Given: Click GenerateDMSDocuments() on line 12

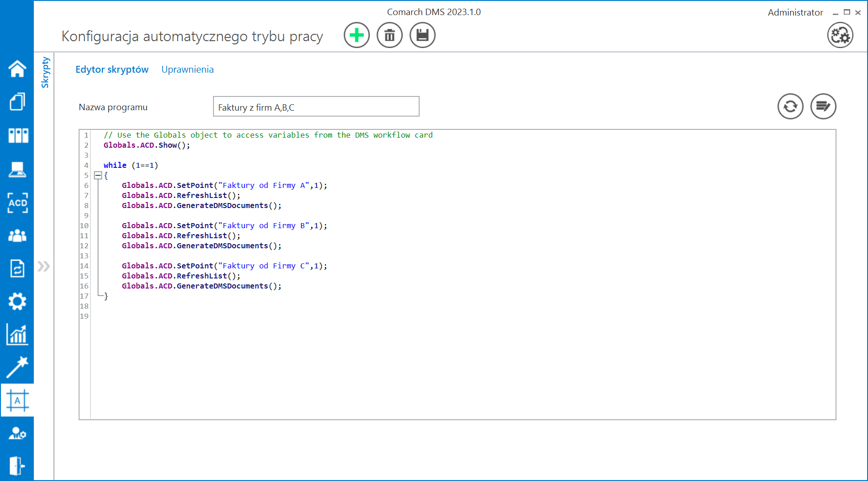Looking at the screenshot, I should click(x=202, y=246).
